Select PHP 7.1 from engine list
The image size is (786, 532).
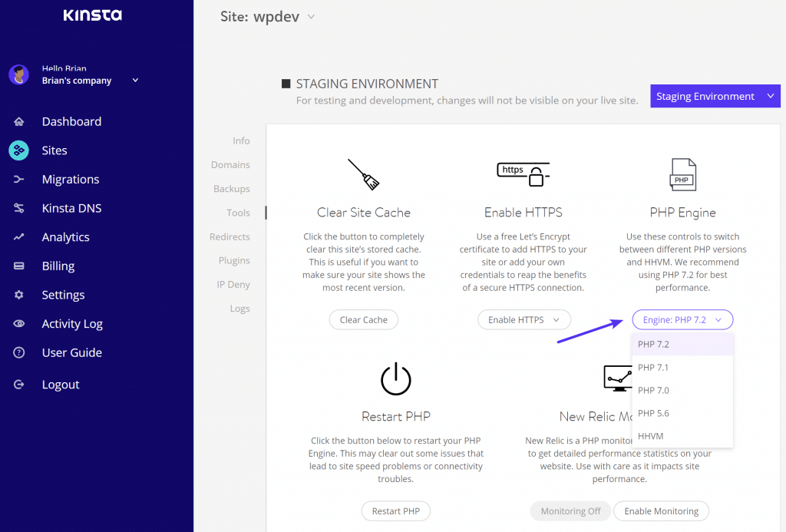click(x=682, y=368)
